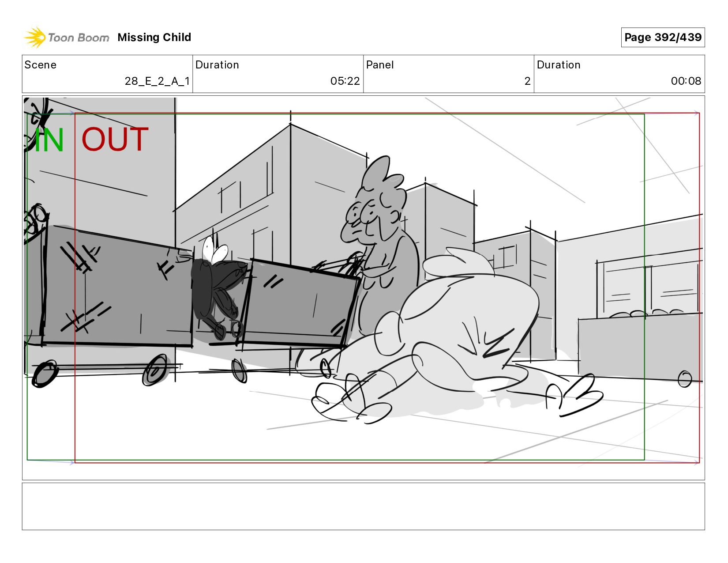Click the 'Page 392/439' page indicator
Viewport: 728px width, 563px height.
(x=663, y=38)
